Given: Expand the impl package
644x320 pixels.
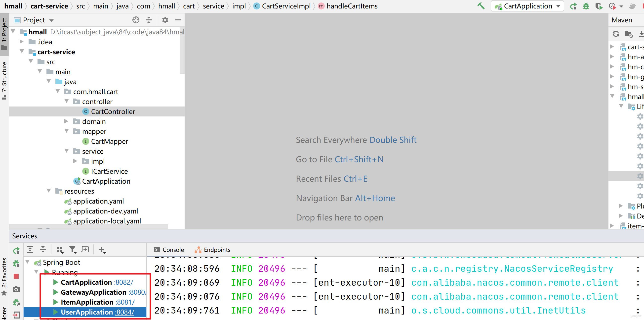Looking at the screenshot, I should coord(75,161).
